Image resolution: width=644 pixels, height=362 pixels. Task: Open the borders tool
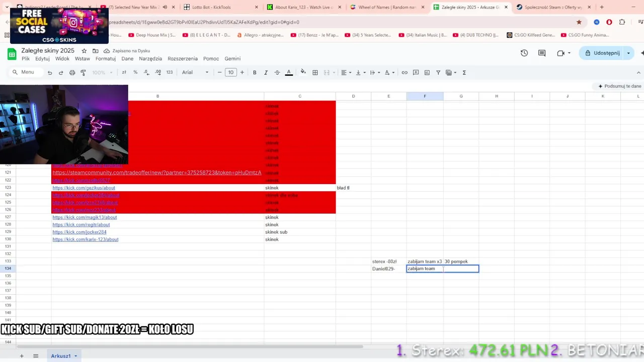(x=315, y=72)
